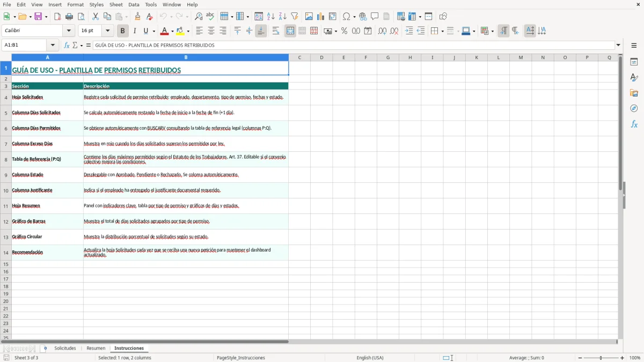Switch to the Resumen sheet tab
Screen dimensions: 644x362
[96, 349]
